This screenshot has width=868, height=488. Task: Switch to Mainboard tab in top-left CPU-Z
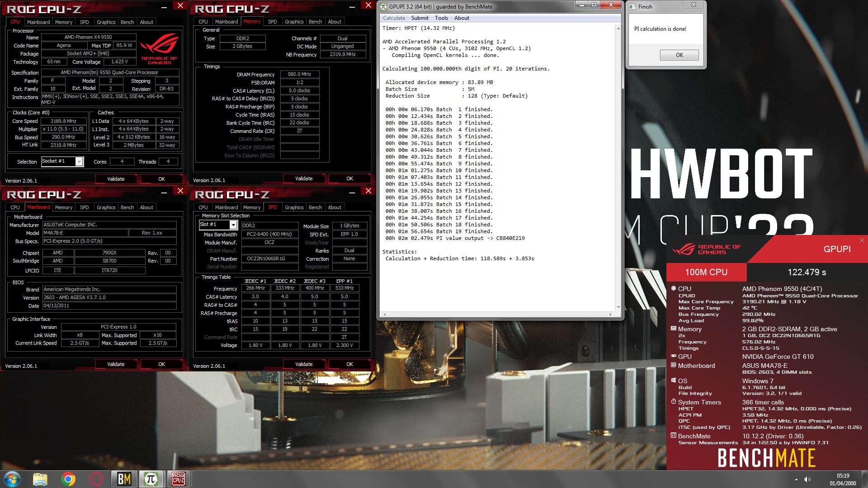(38, 22)
